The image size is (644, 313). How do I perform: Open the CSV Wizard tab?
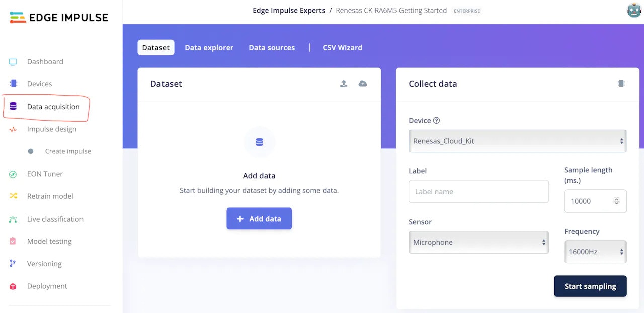342,48
